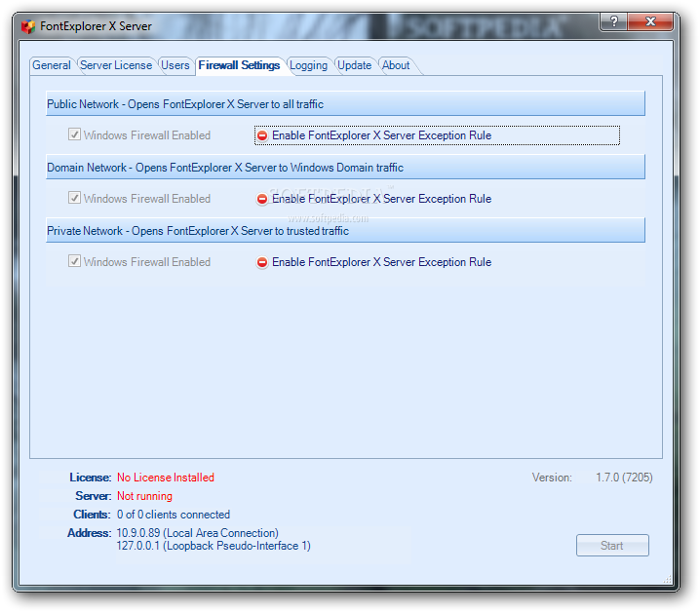
Task: Click the red stop icon under Public Network
Action: pyautogui.click(x=262, y=135)
